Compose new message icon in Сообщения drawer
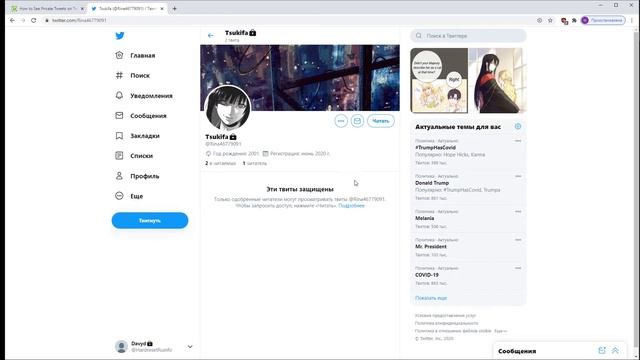640x360 pixels. (x=602, y=351)
